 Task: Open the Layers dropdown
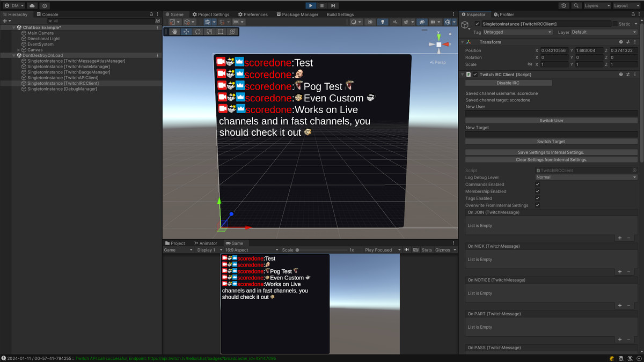[x=597, y=5]
